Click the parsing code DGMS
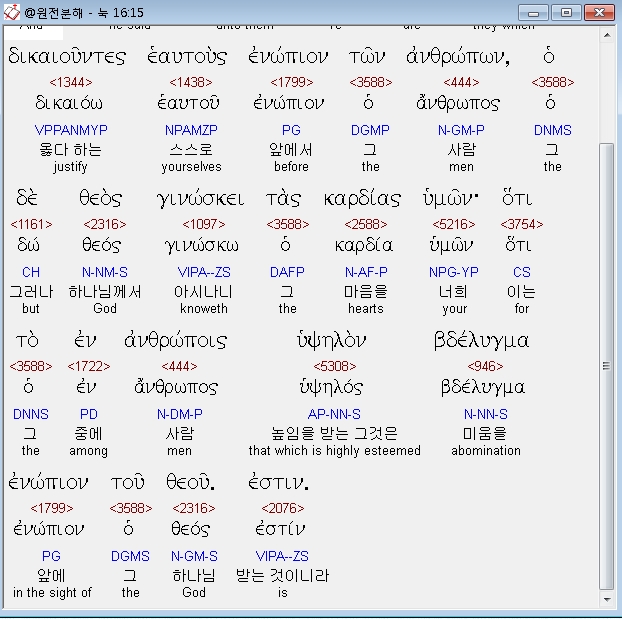Screen dimensions: 622x619 pyautogui.click(x=130, y=556)
